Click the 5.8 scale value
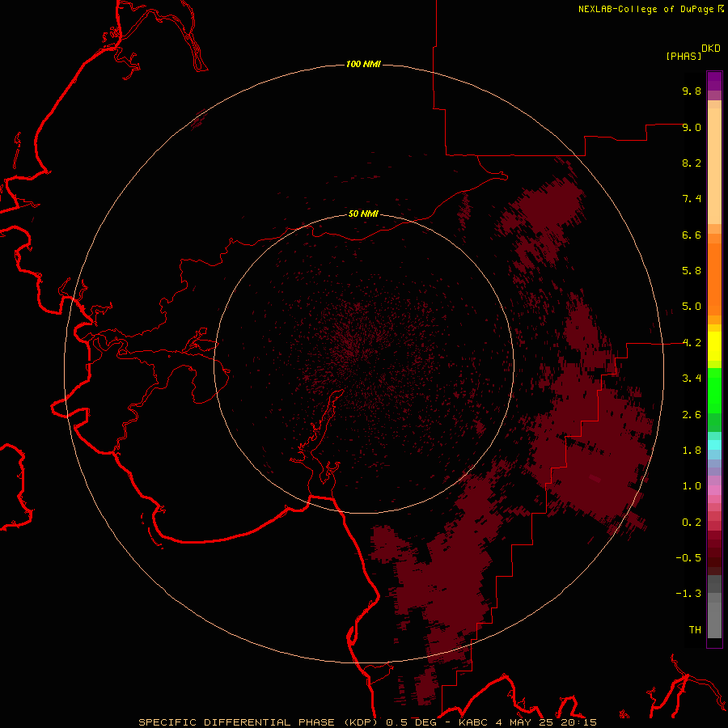Screen dimensions: 728x728 click(x=692, y=271)
